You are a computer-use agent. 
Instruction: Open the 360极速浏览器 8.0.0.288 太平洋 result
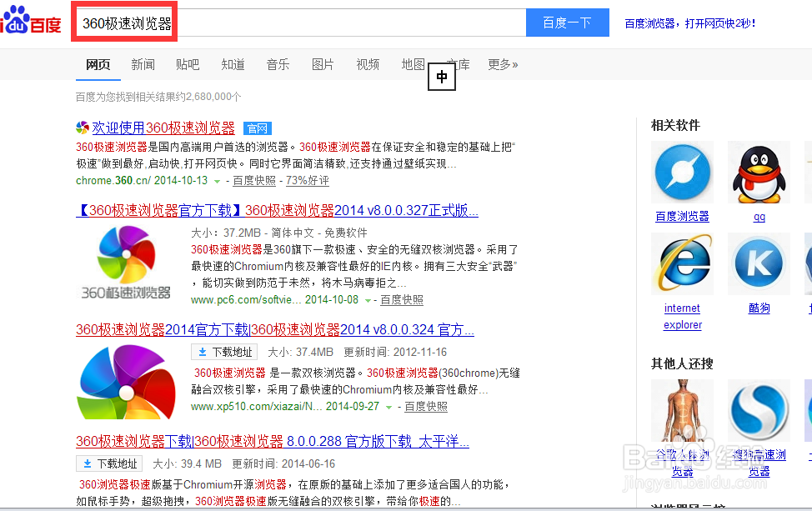[273, 442]
